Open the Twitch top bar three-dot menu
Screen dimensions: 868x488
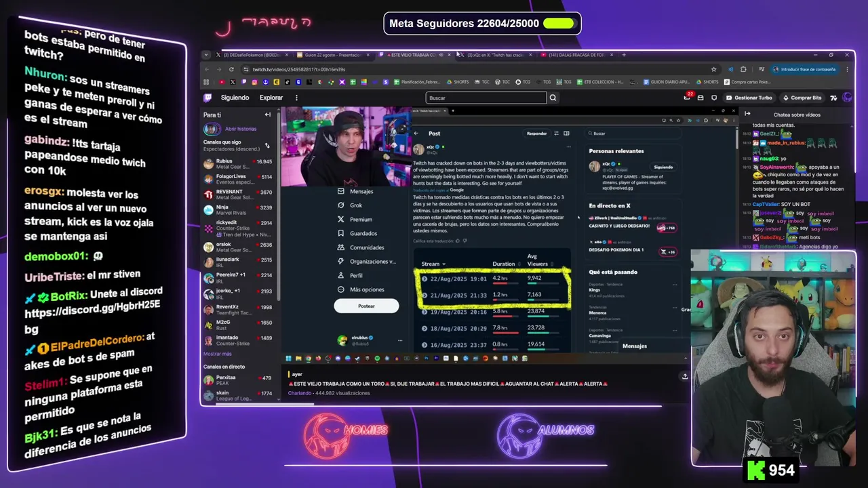(296, 98)
